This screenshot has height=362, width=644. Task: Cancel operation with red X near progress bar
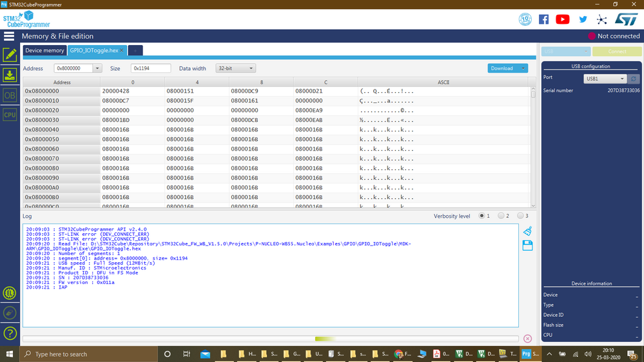pos(528,339)
